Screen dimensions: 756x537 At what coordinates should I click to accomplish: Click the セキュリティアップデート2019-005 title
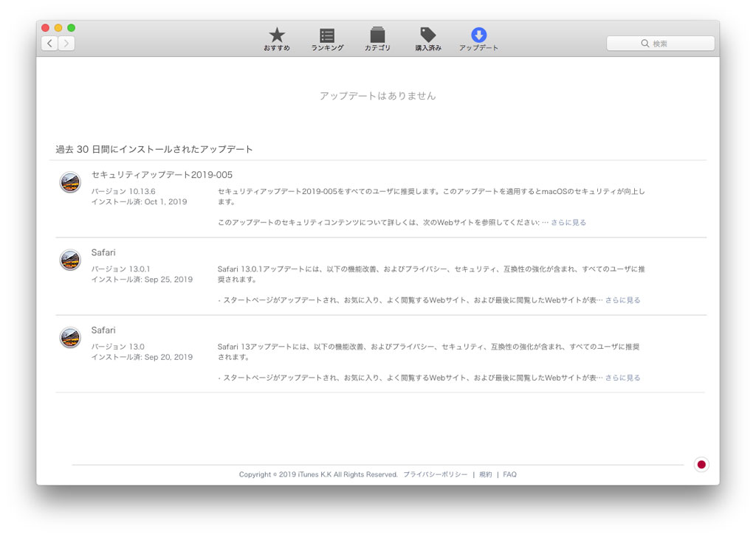point(162,175)
